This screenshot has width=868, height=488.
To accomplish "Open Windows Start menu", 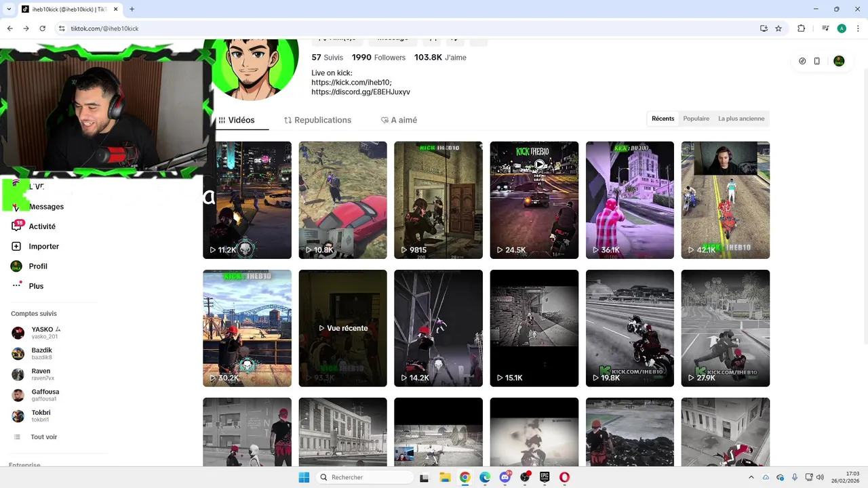I will (304, 477).
